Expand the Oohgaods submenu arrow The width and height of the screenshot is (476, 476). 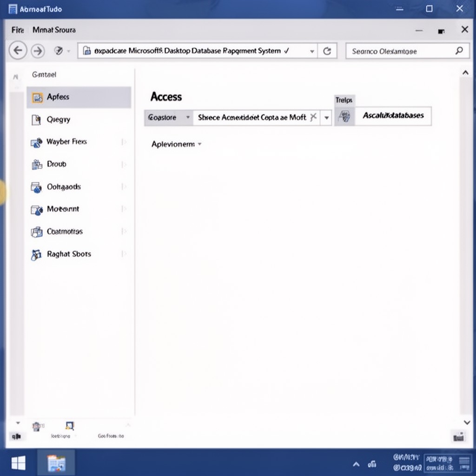pyautogui.click(x=124, y=186)
